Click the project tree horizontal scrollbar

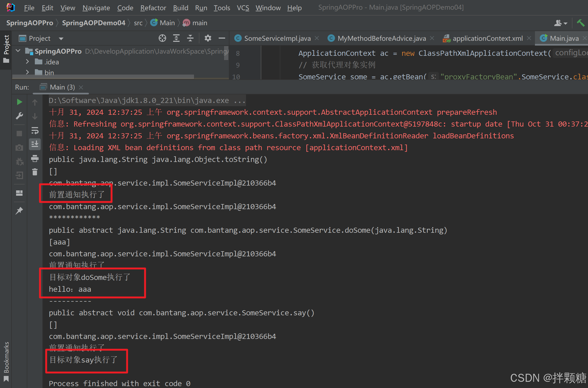(103, 77)
